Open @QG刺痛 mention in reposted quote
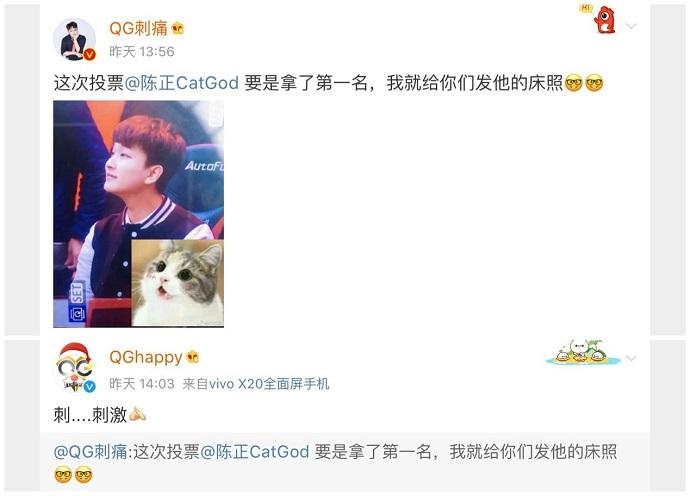The width and height of the screenshot is (690, 496). [x=90, y=452]
